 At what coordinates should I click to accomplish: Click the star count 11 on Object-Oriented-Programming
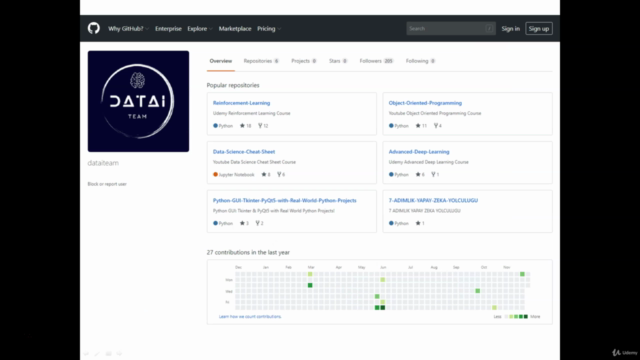(x=424, y=126)
